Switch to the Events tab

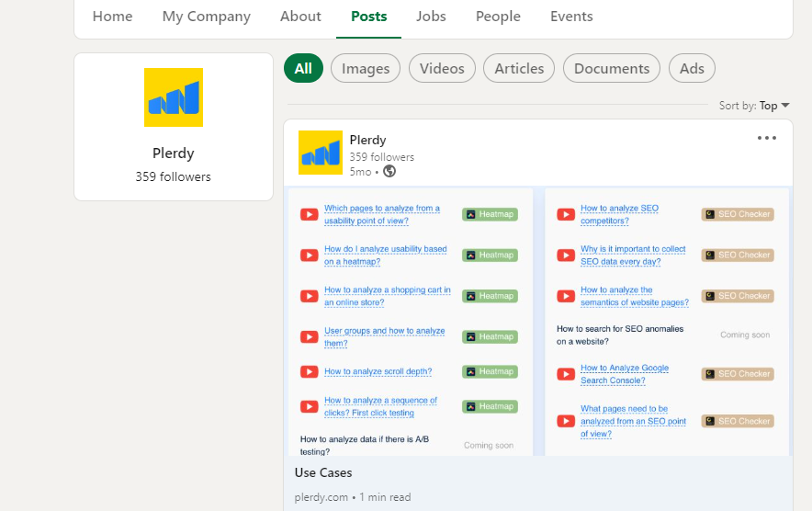[x=571, y=17]
